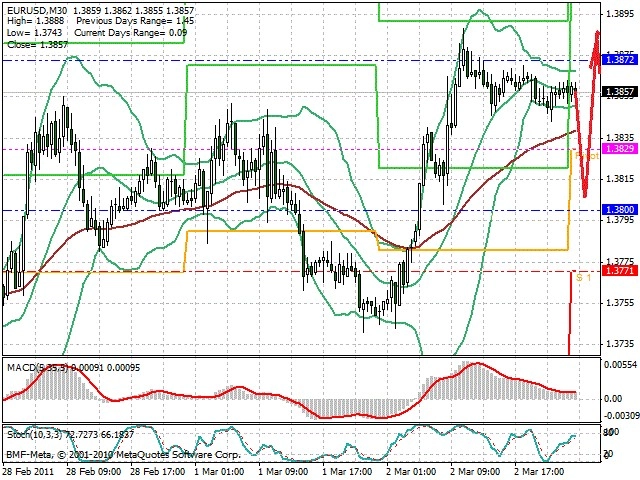The height and width of the screenshot is (480, 640).
Task: Click the 1 Mar 17:00 time axis label
Action: click(347, 472)
